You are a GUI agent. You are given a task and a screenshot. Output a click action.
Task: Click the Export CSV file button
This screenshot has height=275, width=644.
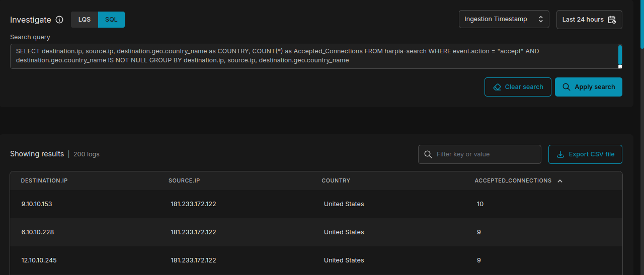coord(585,154)
